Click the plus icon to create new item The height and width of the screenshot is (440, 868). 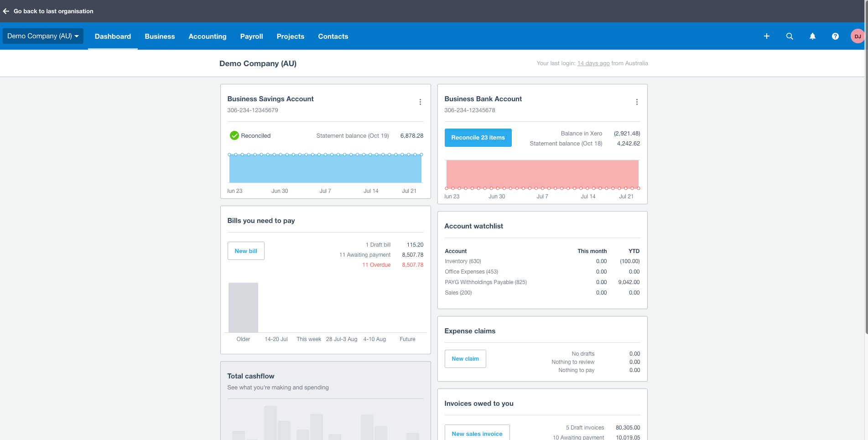pos(767,36)
